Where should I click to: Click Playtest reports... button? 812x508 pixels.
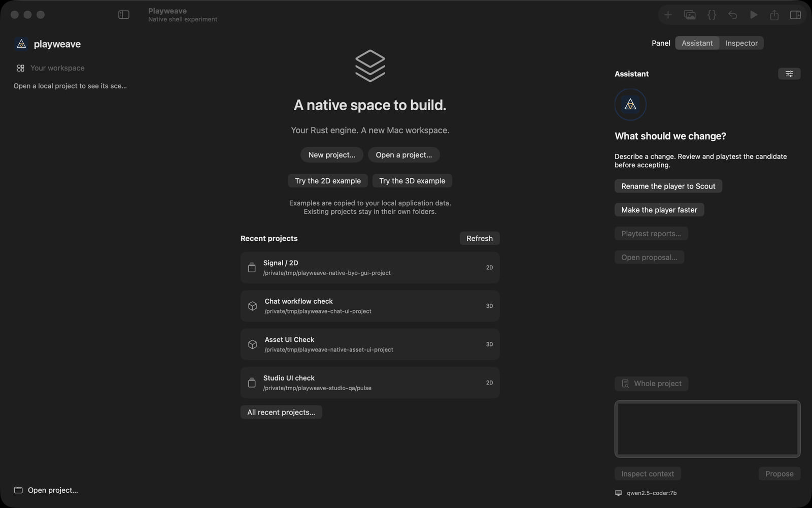coord(651,234)
